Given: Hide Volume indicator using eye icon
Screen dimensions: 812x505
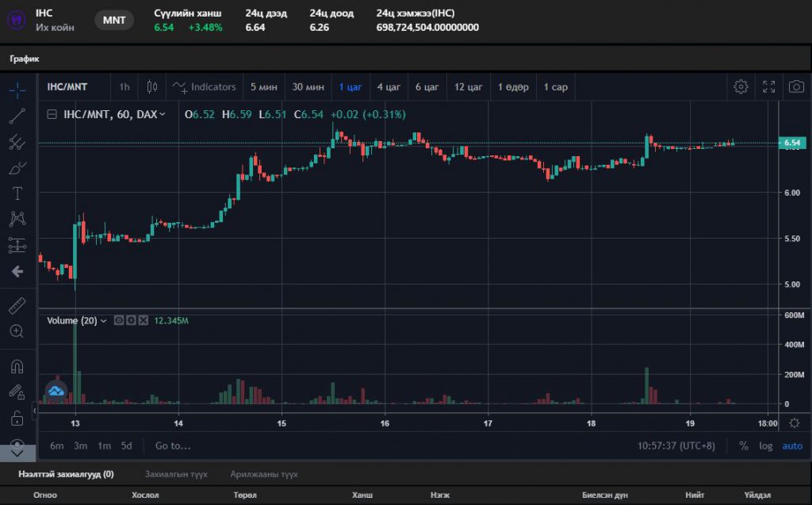Looking at the screenshot, I should click(119, 320).
